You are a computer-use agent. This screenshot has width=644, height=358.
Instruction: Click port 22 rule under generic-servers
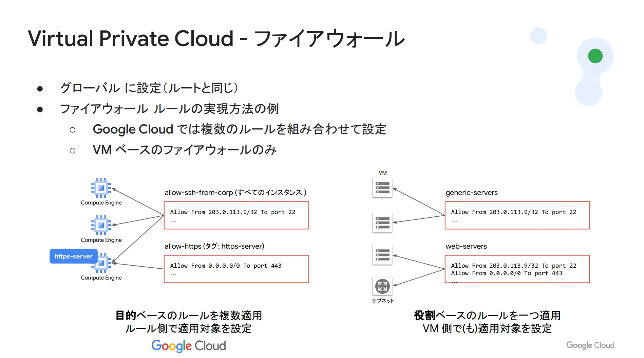click(x=514, y=212)
